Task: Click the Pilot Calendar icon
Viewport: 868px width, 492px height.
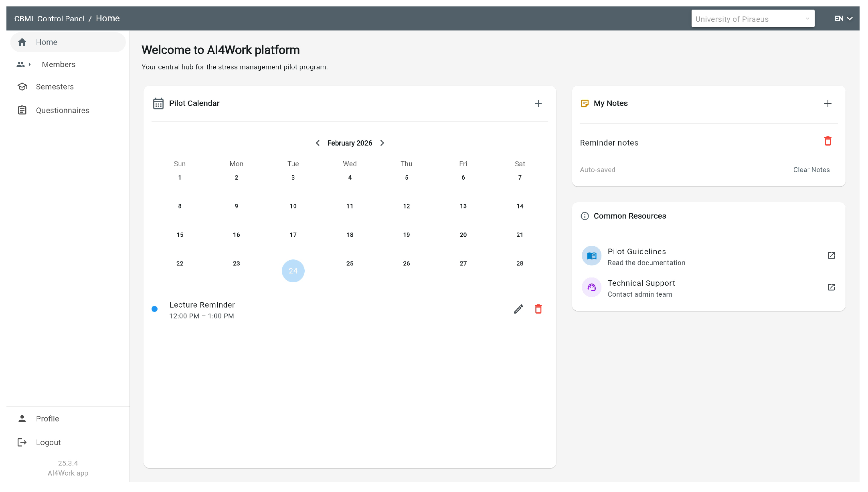Action: tap(158, 103)
